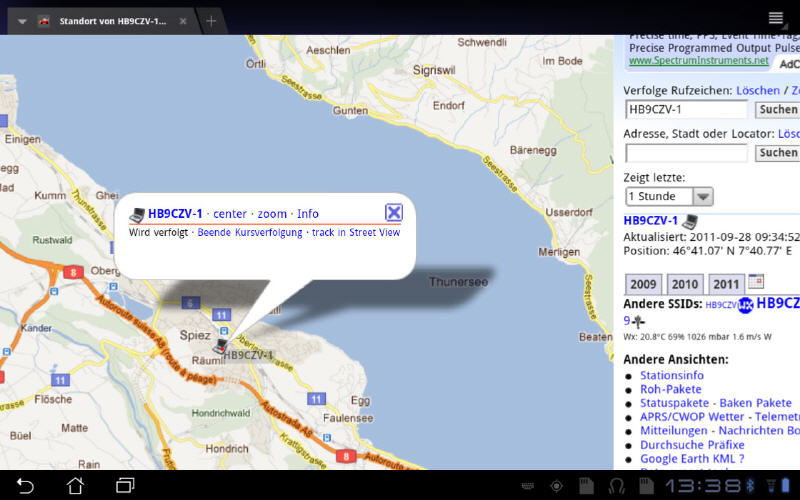Open the Statuspakete link
800x500 pixels.
(674, 403)
